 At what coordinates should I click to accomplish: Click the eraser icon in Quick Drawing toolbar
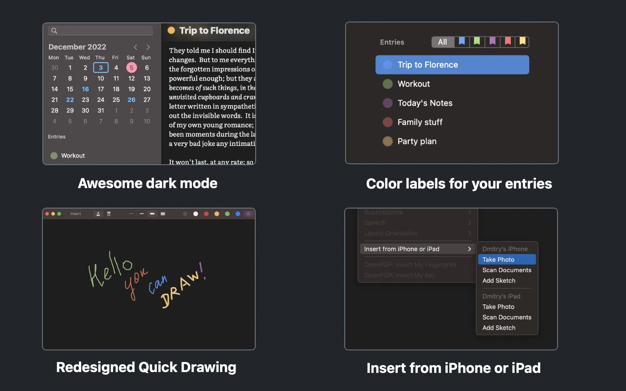(98, 214)
